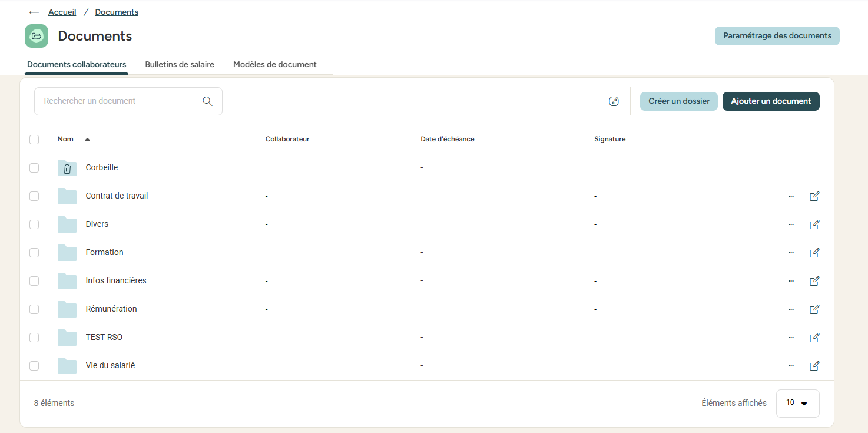Open the filter settings icon
The height and width of the screenshot is (433, 868).
(614, 101)
